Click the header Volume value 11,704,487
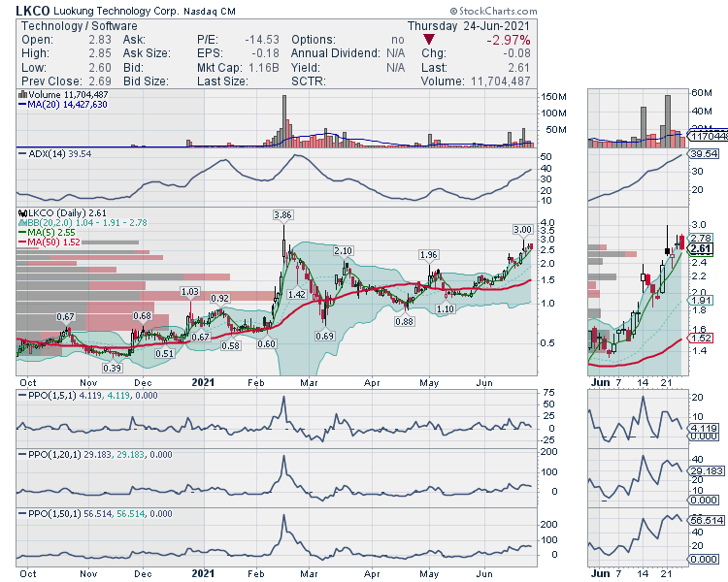Image resolution: width=728 pixels, height=582 pixels. [501, 81]
